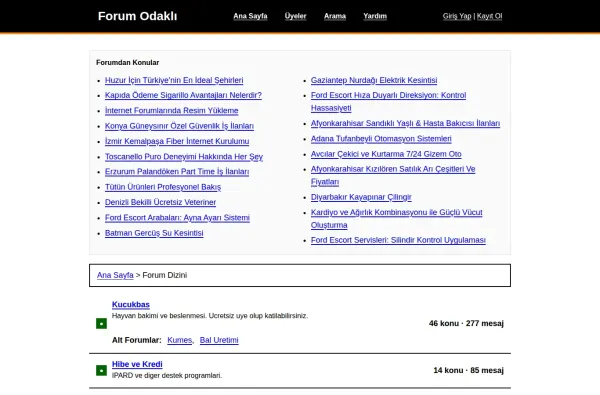This screenshot has width=600, height=395.
Task: Open Denizli Bekilli Ücretsiz Veteriner topic
Action: click(160, 202)
